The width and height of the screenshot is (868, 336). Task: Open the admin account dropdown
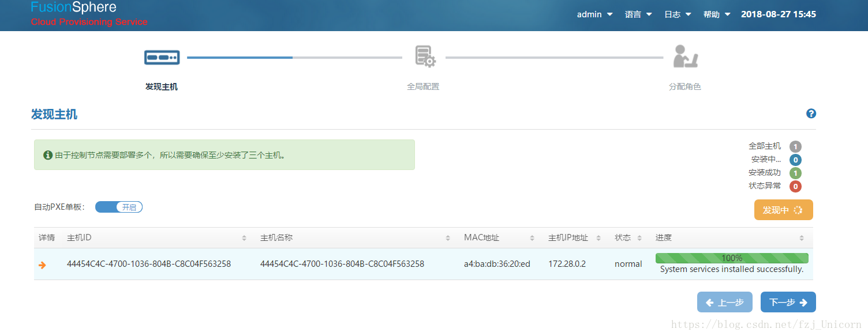click(x=594, y=14)
